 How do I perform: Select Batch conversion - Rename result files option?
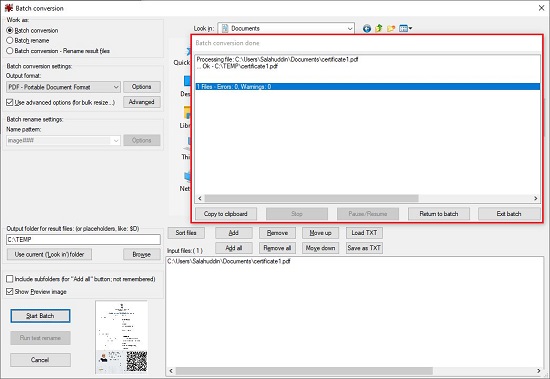(x=58, y=51)
